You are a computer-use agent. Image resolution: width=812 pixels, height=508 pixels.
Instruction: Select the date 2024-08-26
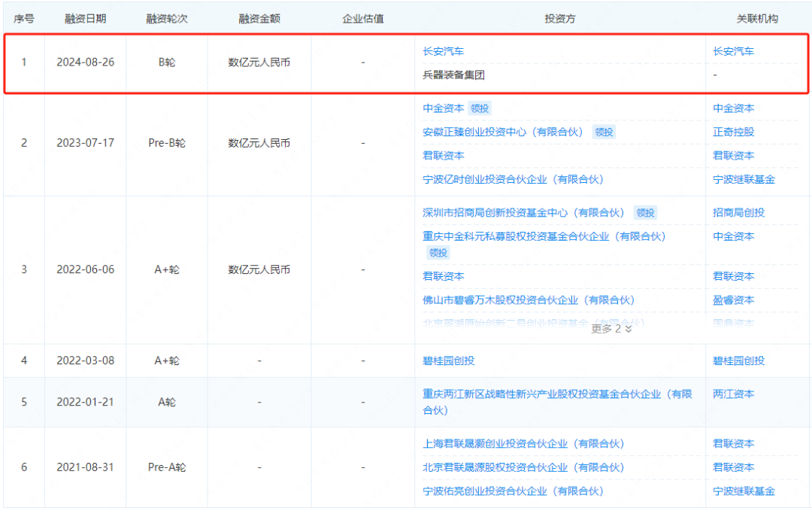(x=86, y=62)
